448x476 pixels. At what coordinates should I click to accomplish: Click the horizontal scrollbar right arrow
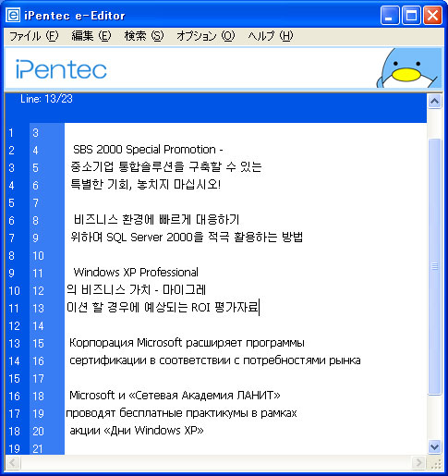(419, 462)
